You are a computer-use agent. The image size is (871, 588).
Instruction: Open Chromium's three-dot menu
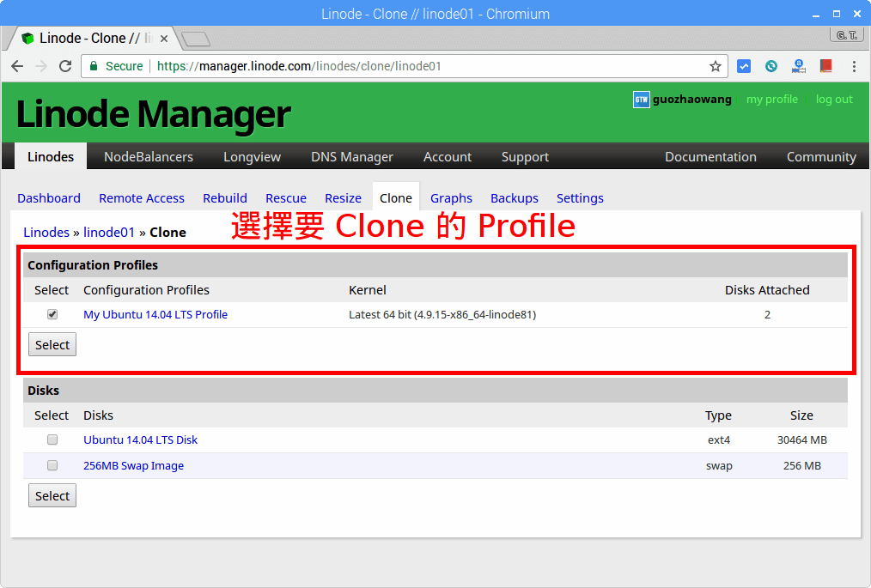tap(854, 66)
